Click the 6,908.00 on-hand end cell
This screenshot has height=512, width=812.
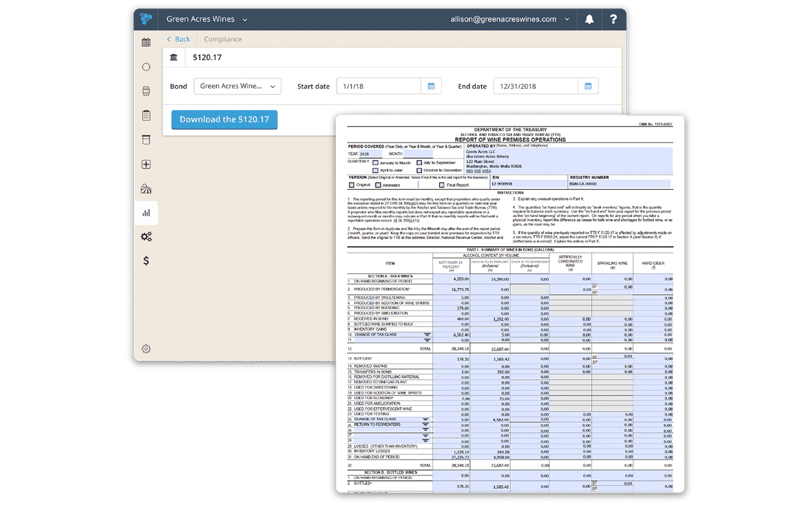(x=490, y=457)
